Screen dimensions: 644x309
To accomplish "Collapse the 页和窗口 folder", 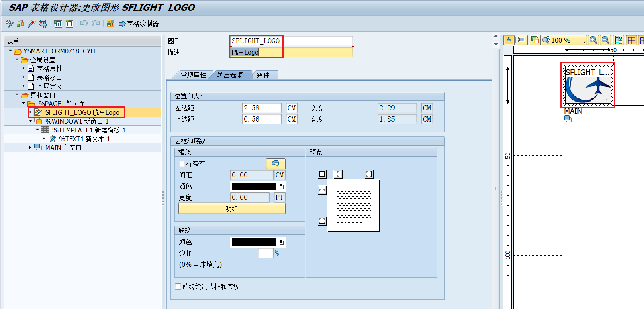I will (17, 94).
